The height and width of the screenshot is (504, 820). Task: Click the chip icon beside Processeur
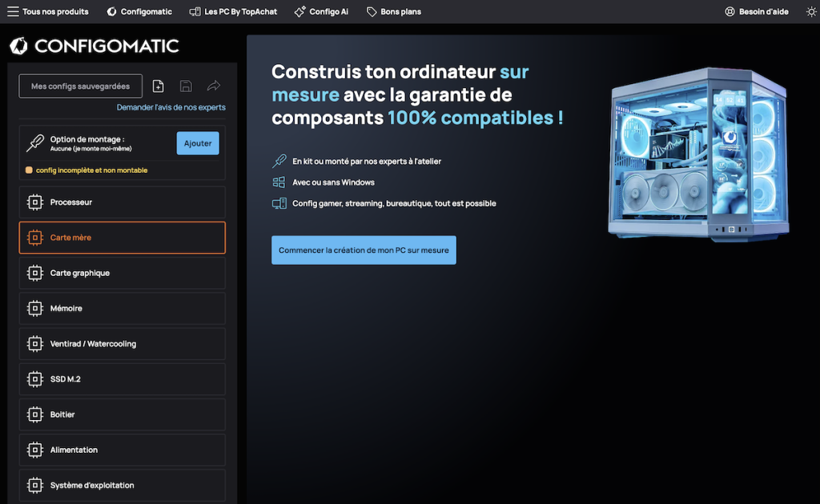tap(35, 202)
